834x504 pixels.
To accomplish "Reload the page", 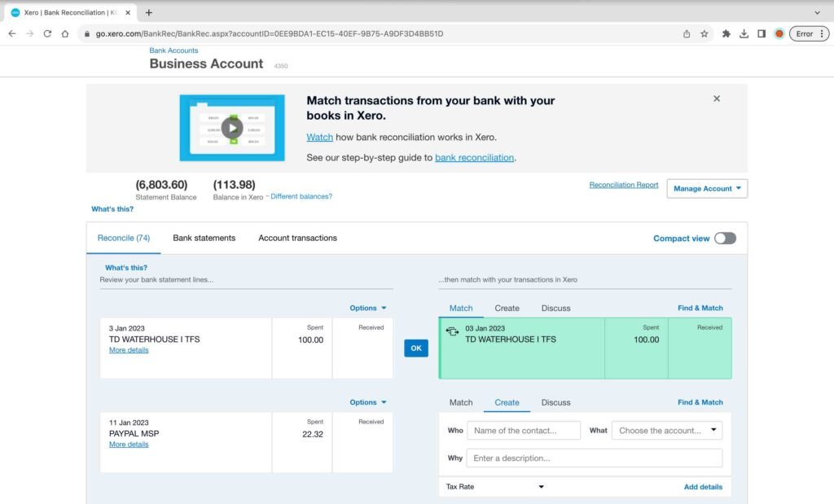I will [x=47, y=34].
